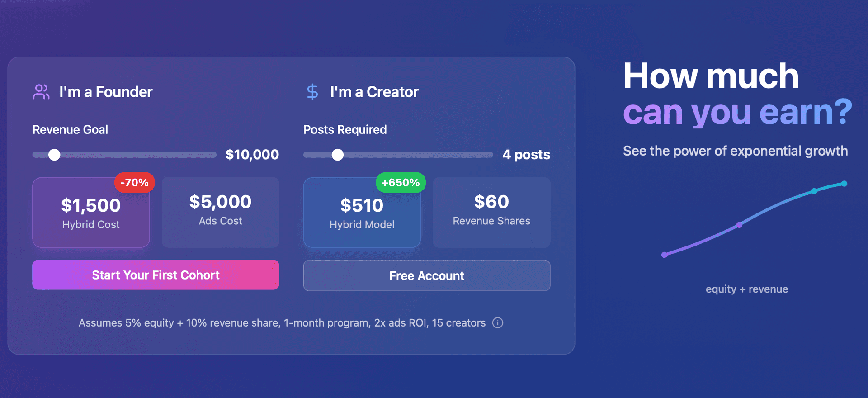This screenshot has height=398, width=868.
Task: Switch to the I'm a Creator section
Action: [373, 92]
